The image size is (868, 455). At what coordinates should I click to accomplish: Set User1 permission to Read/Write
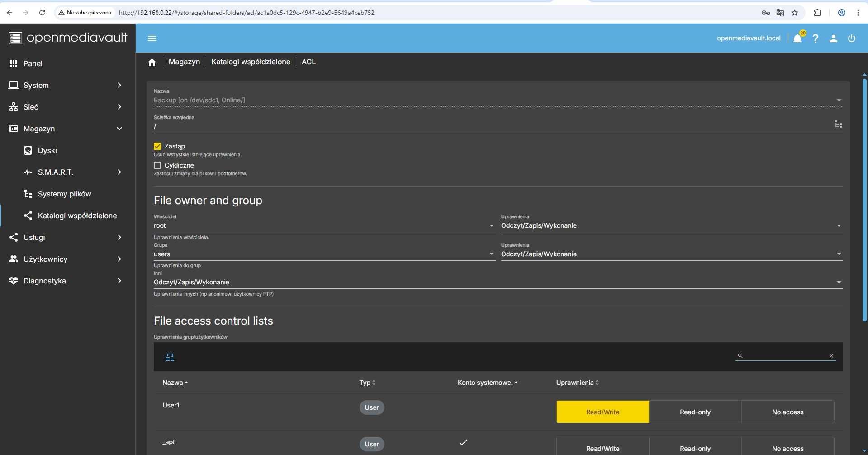click(x=603, y=412)
